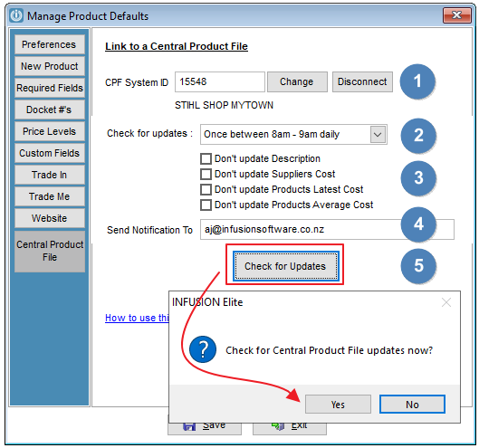The height and width of the screenshot is (448, 479).
Task: Click the blue question mark icon
Action: tap(203, 349)
